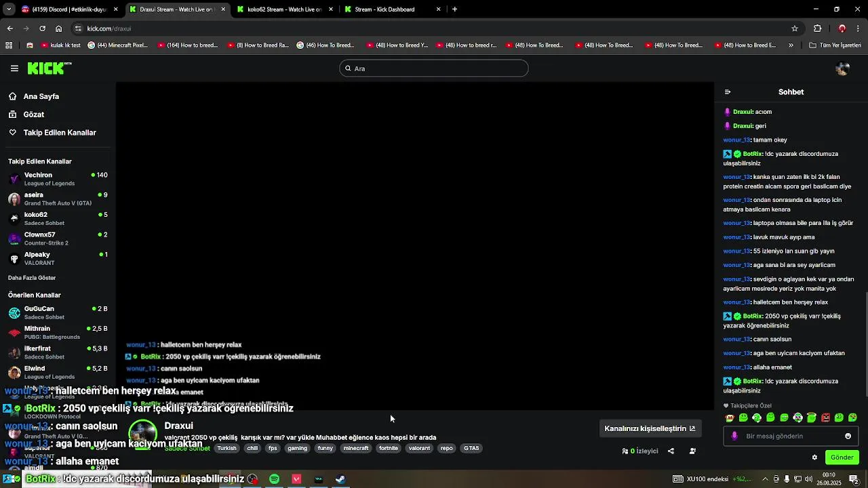
Task: Click the GTA5 tag
Action: [x=471, y=448]
